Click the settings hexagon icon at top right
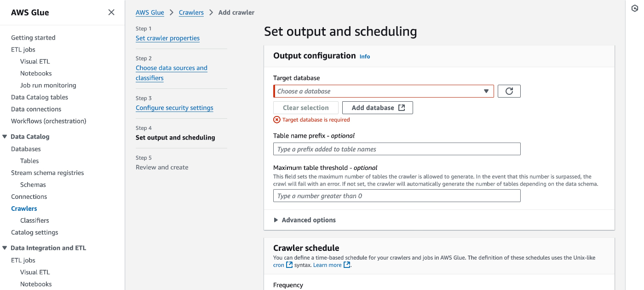Screen dimensions: 644x290 635,9
